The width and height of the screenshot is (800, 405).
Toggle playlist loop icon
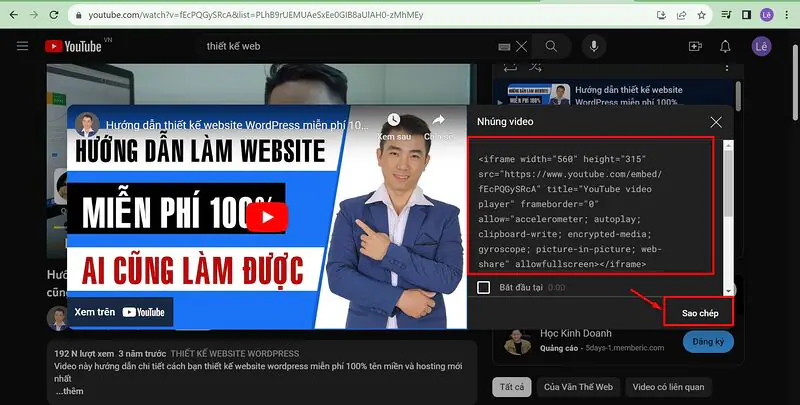pyautogui.click(x=510, y=67)
